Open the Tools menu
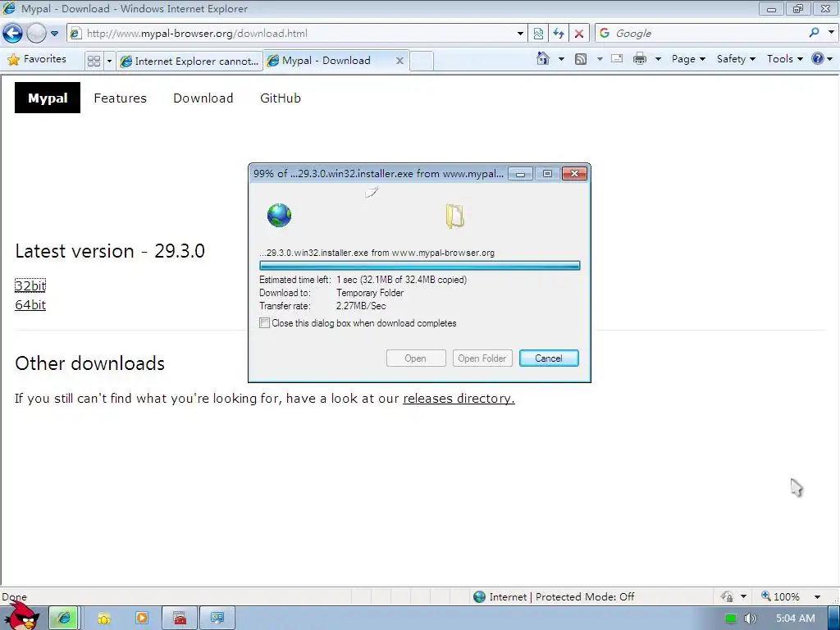The image size is (840, 630). coord(785,59)
